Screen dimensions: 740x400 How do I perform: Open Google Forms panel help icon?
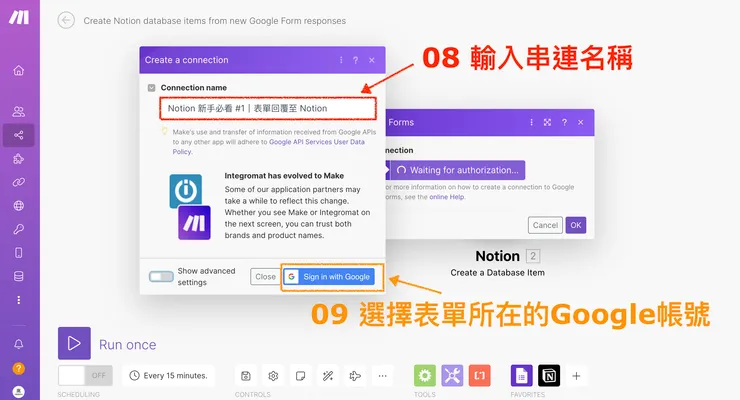point(564,122)
